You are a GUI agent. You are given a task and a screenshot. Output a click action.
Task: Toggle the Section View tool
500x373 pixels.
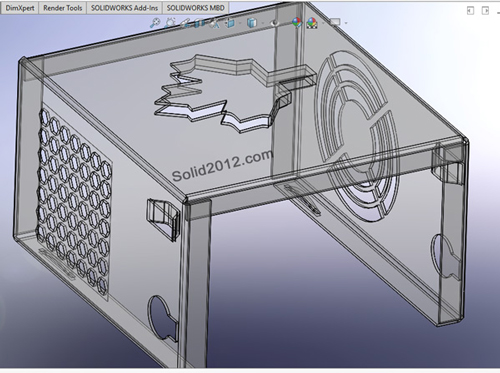(199, 23)
